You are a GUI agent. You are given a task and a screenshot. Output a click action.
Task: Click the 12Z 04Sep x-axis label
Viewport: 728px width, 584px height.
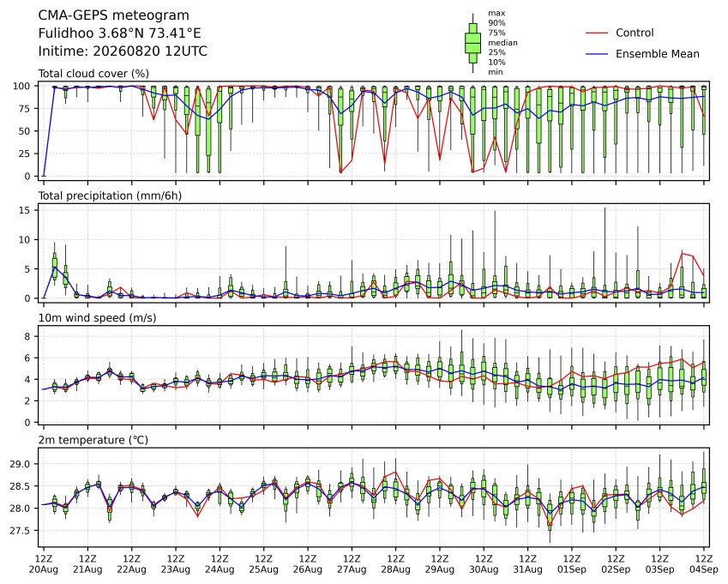coord(704,564)
